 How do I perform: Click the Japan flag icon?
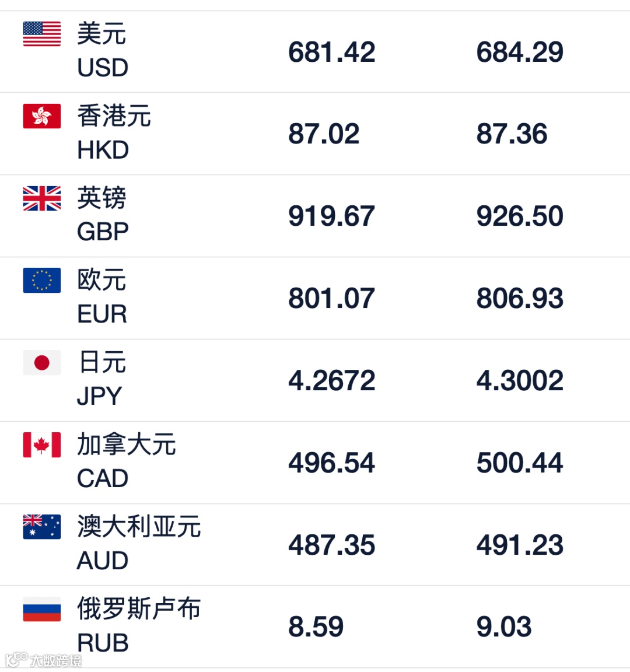[41, 363]
